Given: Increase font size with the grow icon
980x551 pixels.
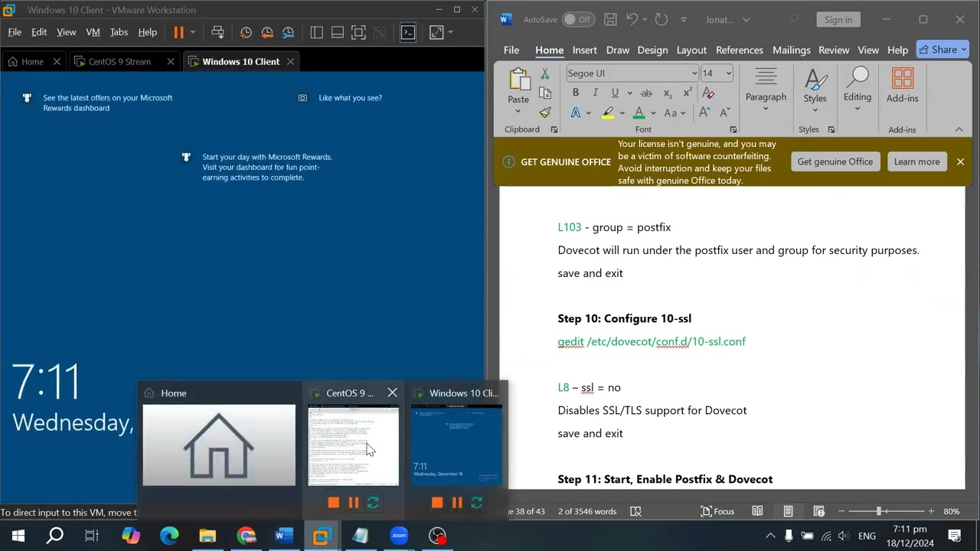Looking at the screenshot, I should [x=704, y=112].
